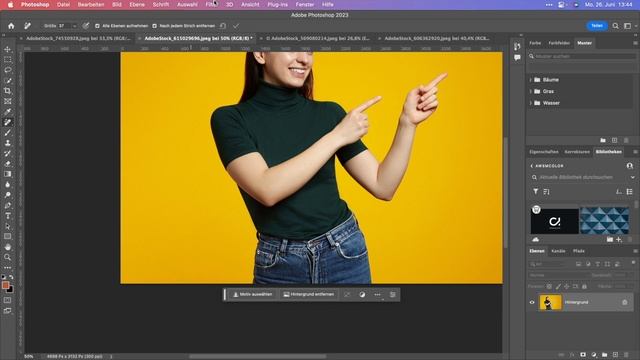Switch to the Farbfelder tab
The width and height of the screenshot is (640, 360).
(x=559, y=43)
